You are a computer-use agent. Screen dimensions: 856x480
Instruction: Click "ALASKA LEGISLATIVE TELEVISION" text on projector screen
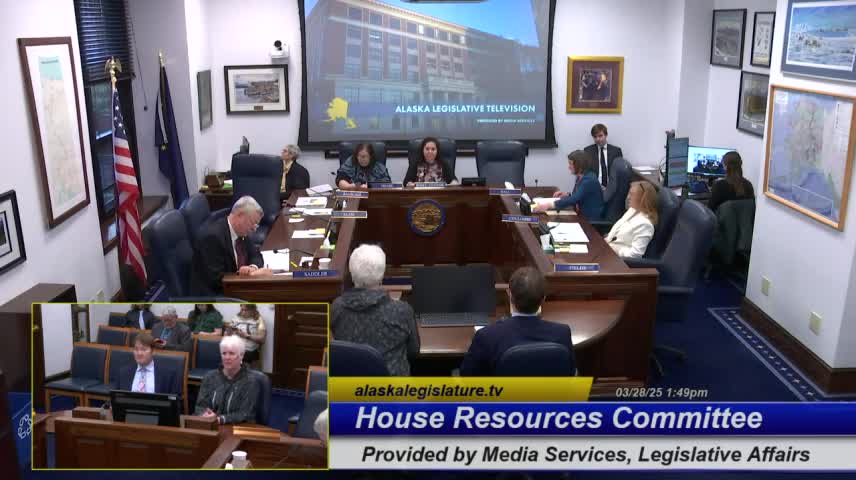tap(465, 109)
